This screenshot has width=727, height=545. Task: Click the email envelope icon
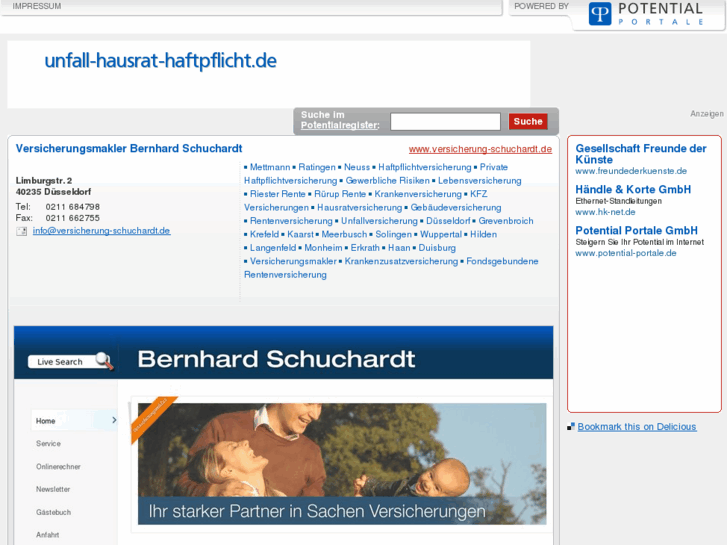[21, 231]
